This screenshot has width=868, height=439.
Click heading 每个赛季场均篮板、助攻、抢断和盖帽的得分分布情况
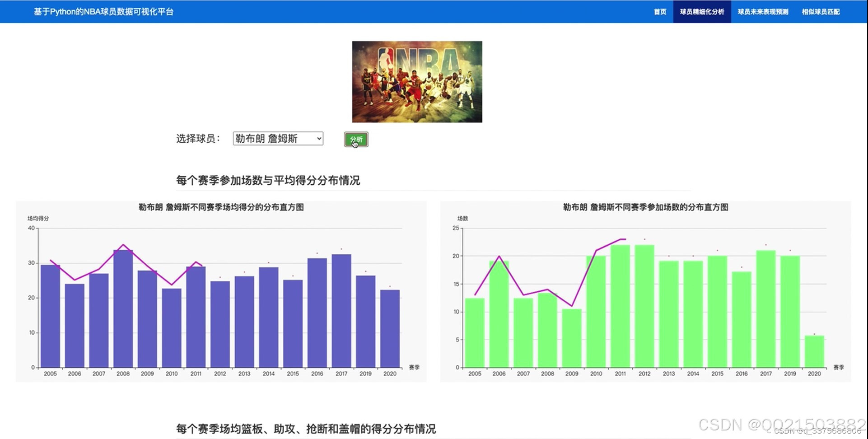click(x=306, y=429)
